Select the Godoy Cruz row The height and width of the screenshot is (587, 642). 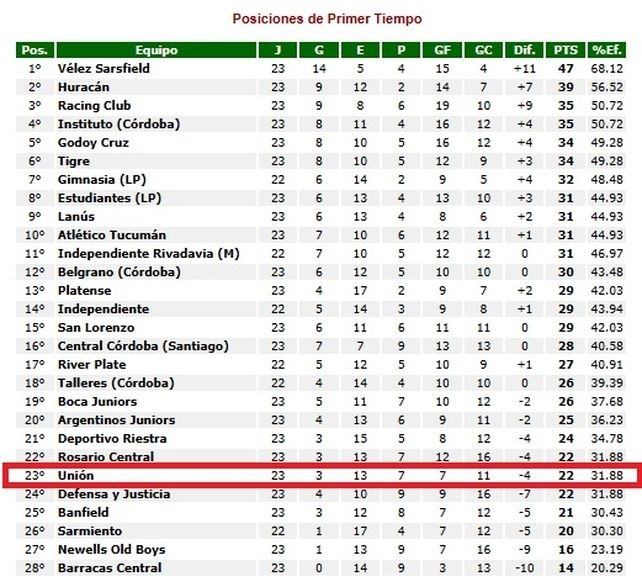click(93, 143)
